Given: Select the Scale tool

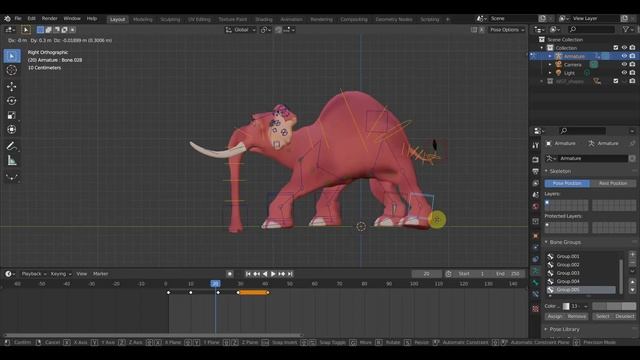Looking at the screenshot, I should (12, 115).
